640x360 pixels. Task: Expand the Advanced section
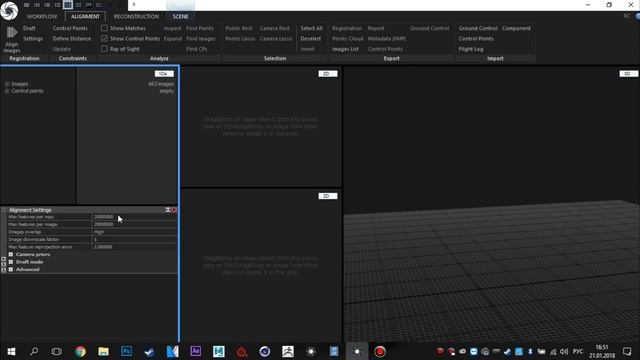coord(11,269)
